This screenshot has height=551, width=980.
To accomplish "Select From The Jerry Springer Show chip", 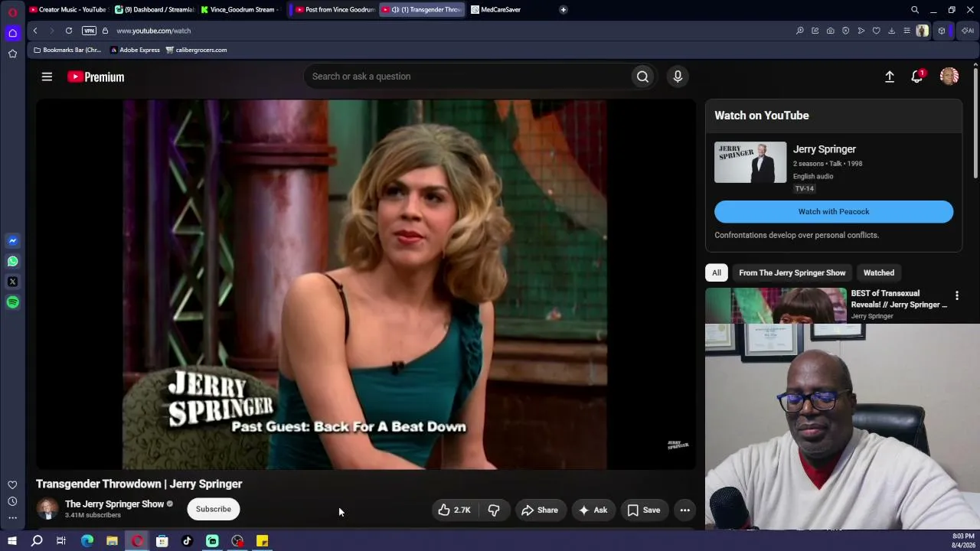I will 792,272.
